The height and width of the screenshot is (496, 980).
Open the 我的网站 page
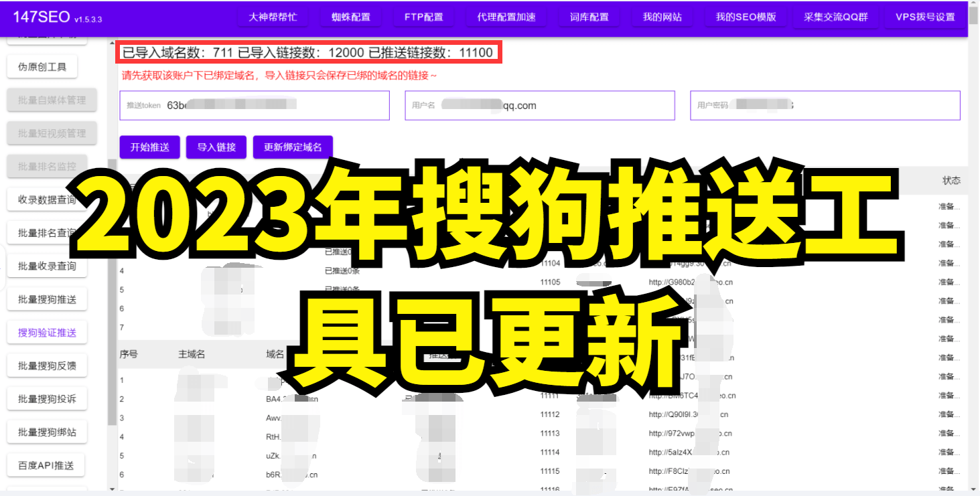pyautogui.click(x=662, y=17)
